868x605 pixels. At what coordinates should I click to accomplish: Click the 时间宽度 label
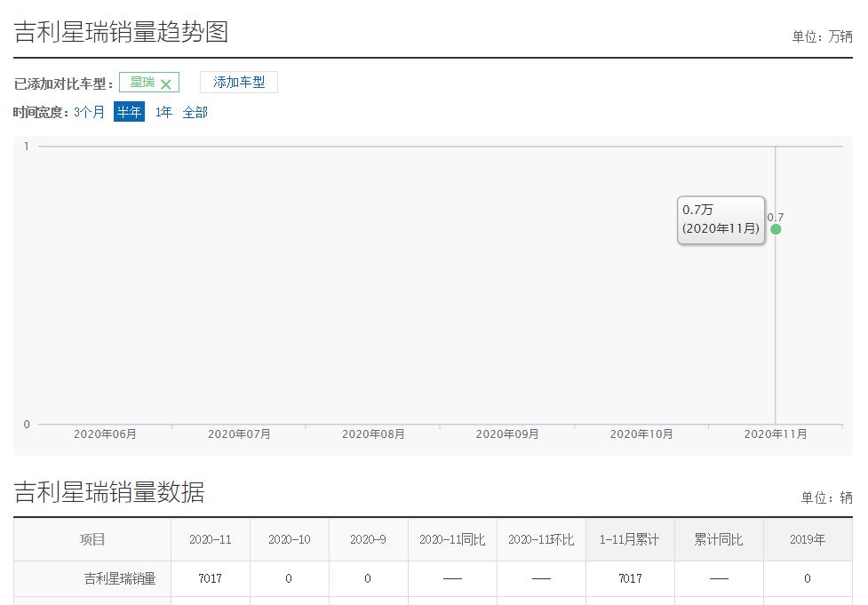[x=41, y=112]
